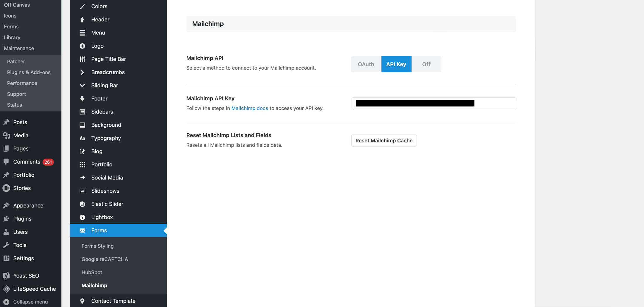644x307 pixels.
Task: Open Library link in sidebar
Action: coord(12,37)
